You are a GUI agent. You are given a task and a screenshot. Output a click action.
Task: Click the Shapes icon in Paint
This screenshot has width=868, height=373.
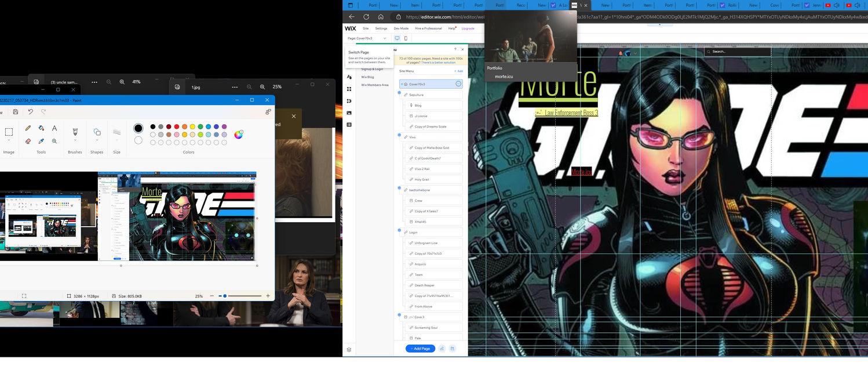pos(97,132)
